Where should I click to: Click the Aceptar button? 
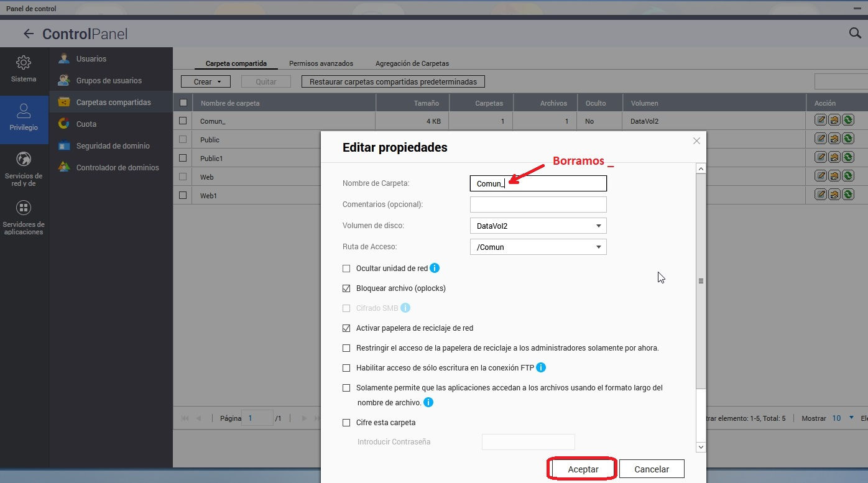pyautogui.click(x=583, y=469)
